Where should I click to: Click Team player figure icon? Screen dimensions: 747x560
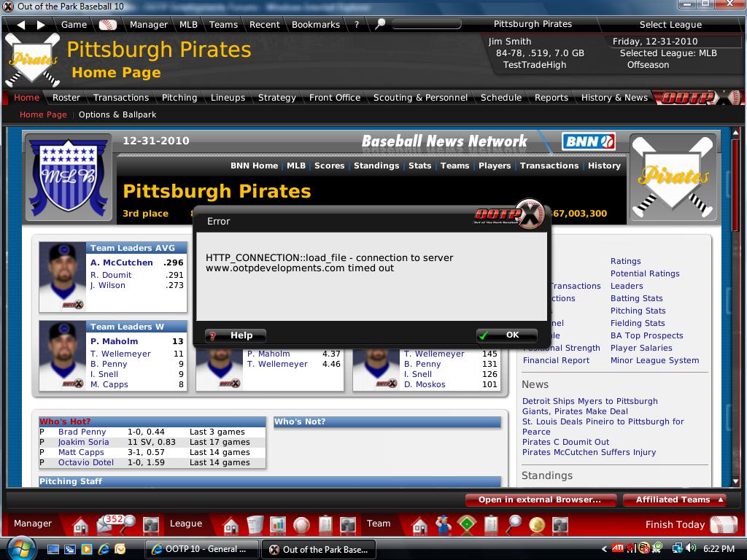pyautogui.click(x=444, y=524)
